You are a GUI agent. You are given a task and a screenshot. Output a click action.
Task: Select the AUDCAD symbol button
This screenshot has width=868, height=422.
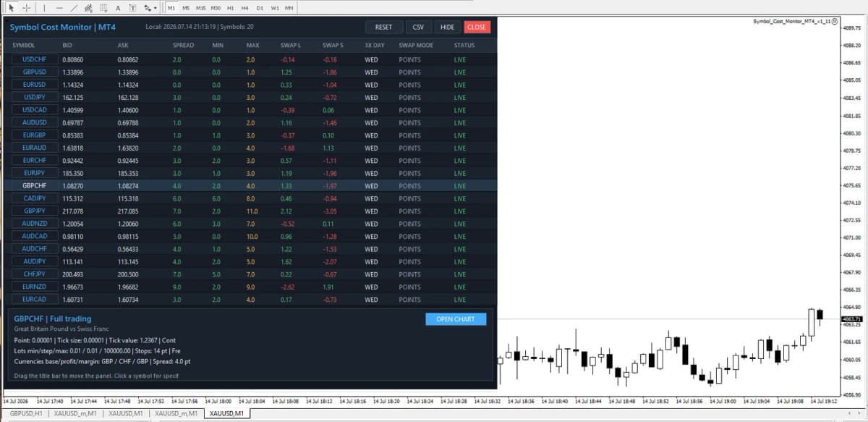pos(34,236)
